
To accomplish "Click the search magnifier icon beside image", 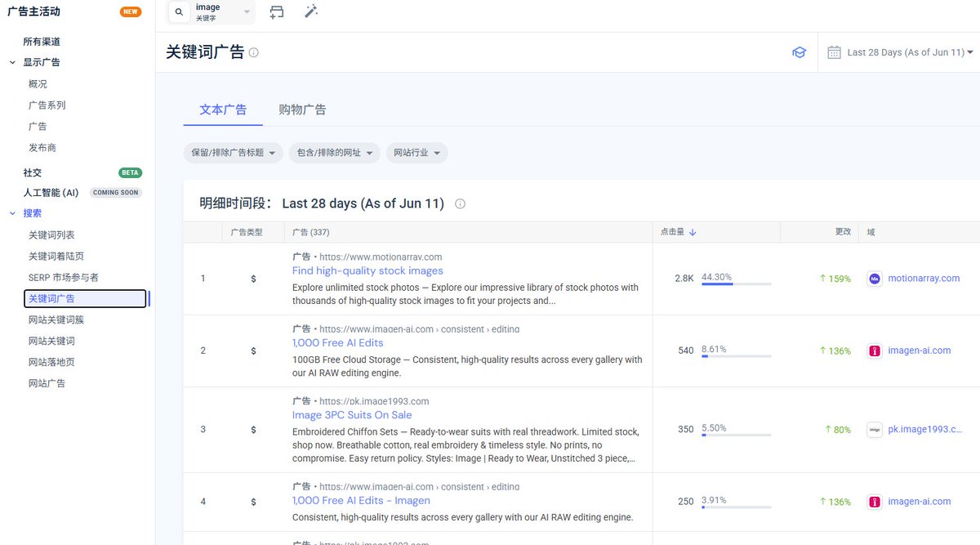I will pos(179,12).
